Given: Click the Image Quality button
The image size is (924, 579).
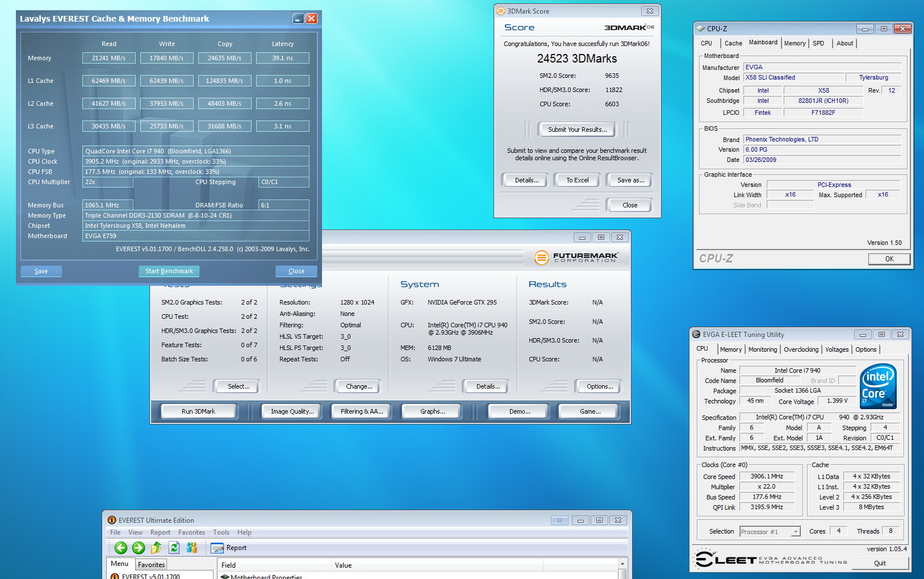Looking at the screenshot, I should click(x=292, y=411).
